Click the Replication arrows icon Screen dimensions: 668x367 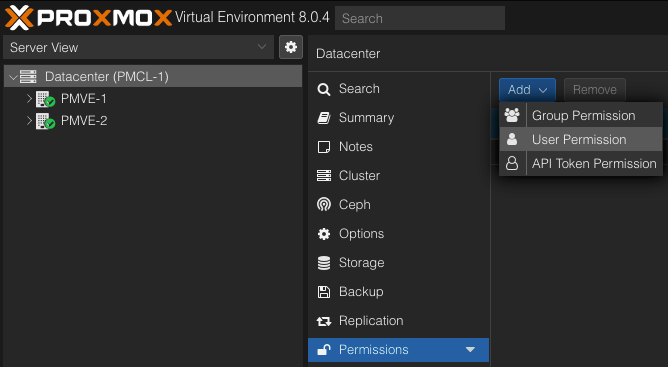coord(324,321)
